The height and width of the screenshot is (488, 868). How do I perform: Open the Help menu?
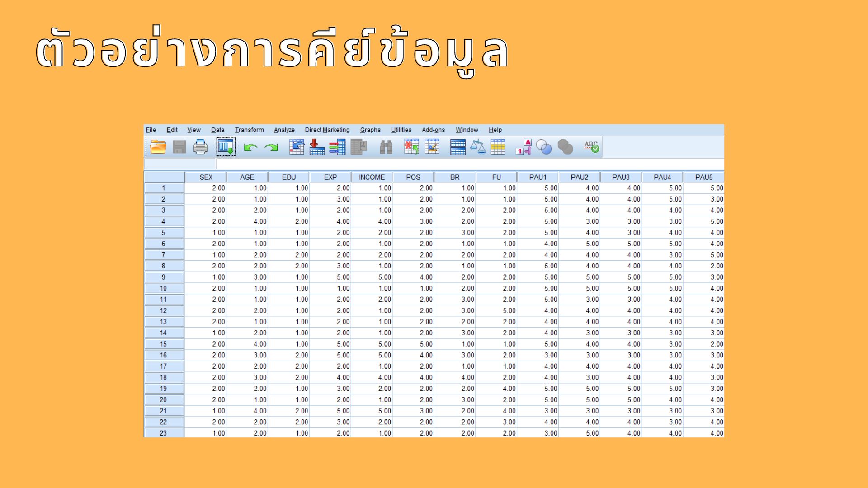point(495,130)
